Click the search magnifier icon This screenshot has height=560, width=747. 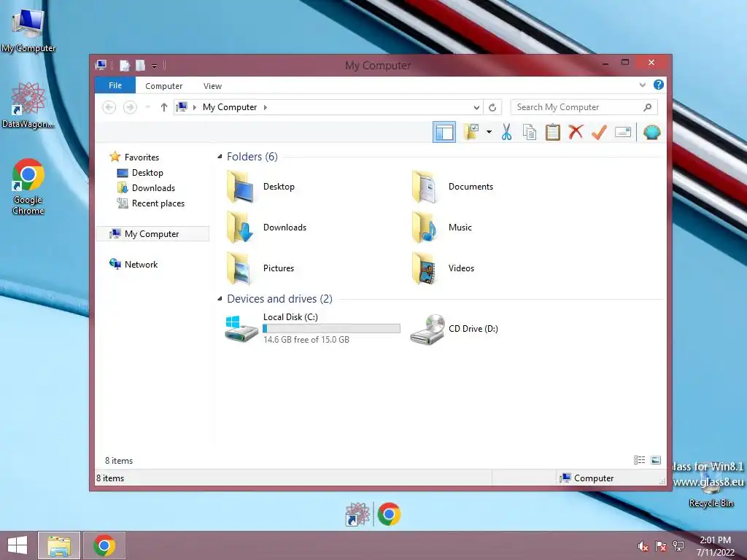point(648,107)
